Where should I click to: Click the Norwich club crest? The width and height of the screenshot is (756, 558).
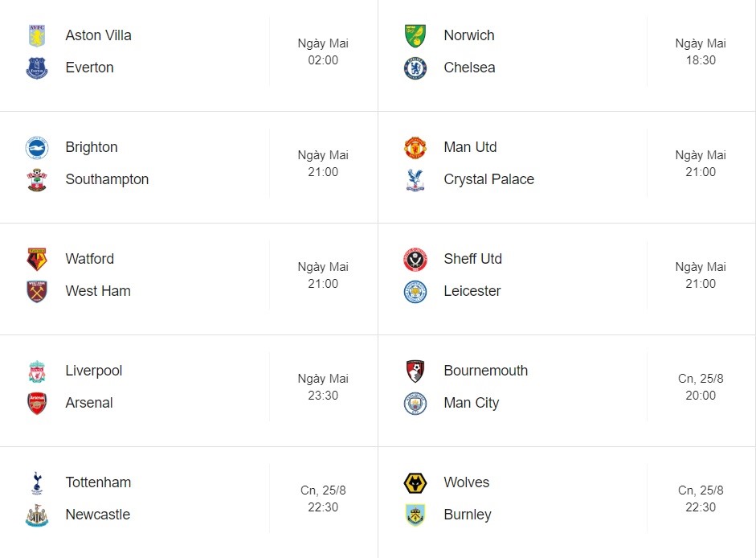(415, 35)
